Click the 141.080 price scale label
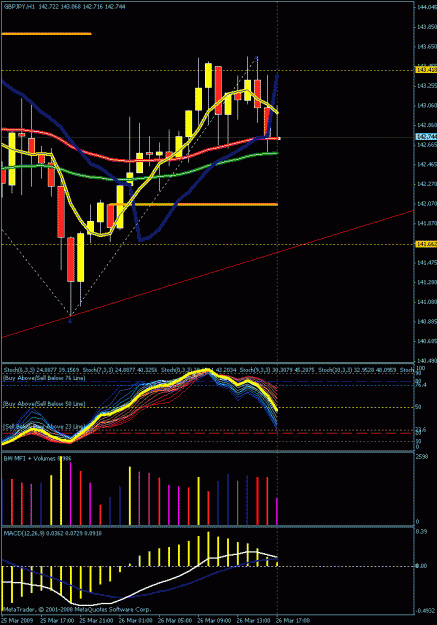437x625 pixels. [x=427, y=302]
